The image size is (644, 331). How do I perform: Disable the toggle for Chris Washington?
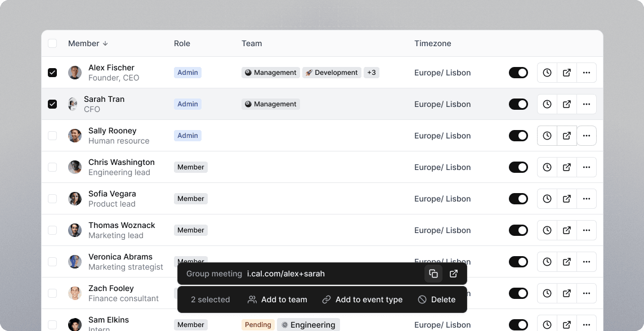pos(518,167)
